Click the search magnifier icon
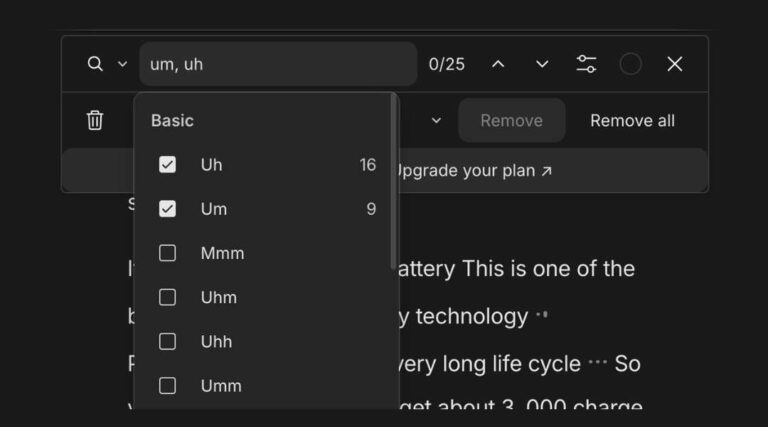 tap(95, 64)
